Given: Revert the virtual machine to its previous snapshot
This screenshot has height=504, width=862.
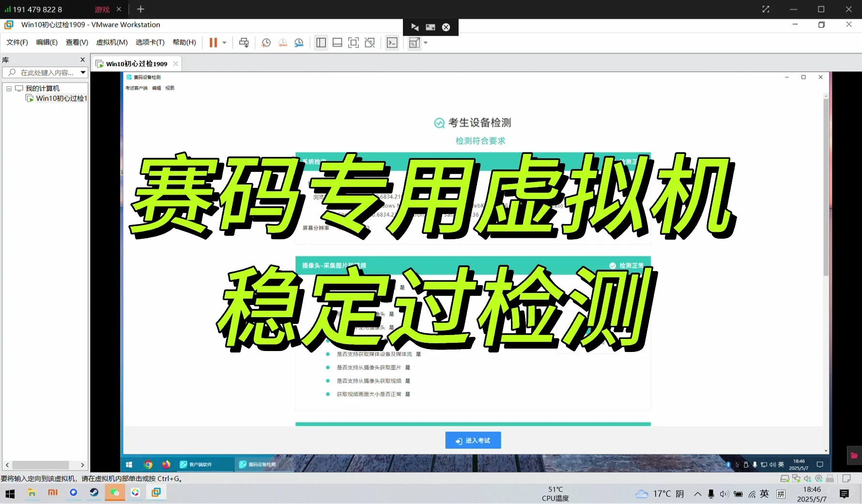Looking at the screenshot, I should [x=282, y=43].
